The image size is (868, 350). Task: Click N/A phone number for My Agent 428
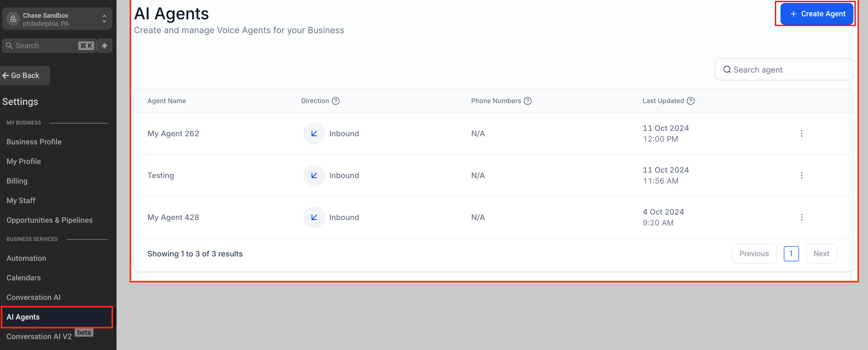pos(478,217)
